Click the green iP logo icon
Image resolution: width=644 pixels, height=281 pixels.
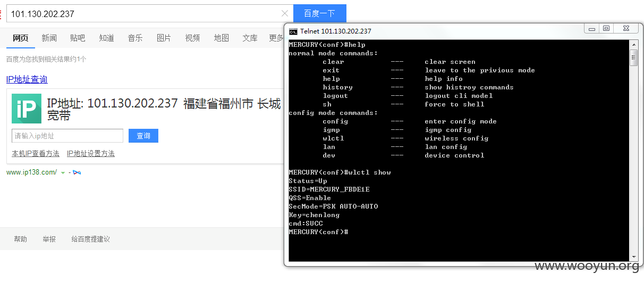click(27, 109)
